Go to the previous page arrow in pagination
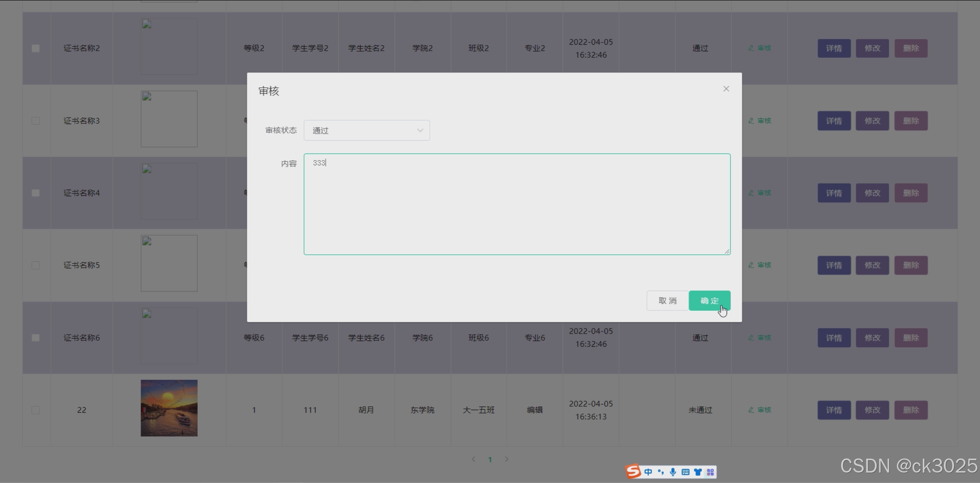 point(473,459)
